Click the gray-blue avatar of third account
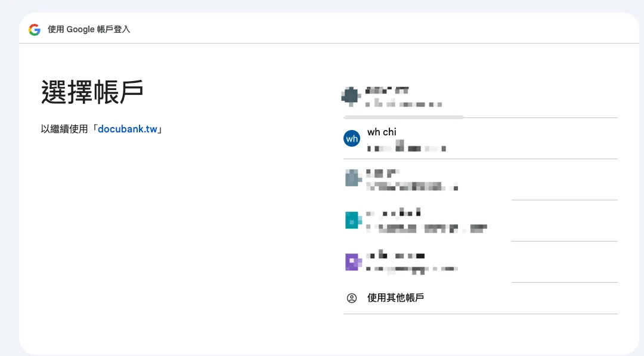Image resolution: width=644 pixels, height=356 pixels. (352, 178)
